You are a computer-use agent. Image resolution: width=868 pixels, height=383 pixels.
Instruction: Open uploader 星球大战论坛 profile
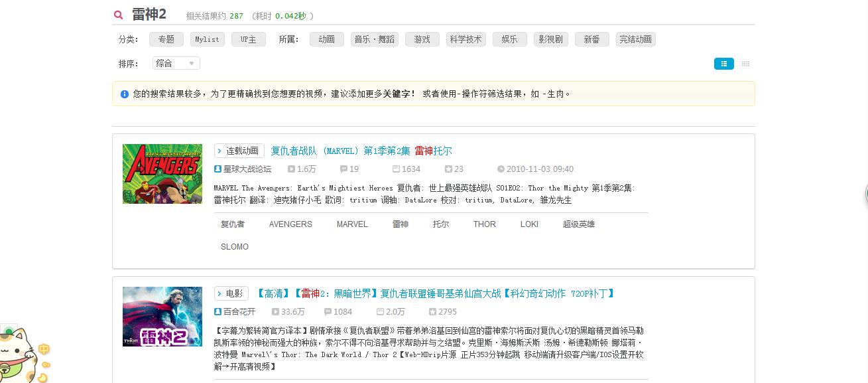[247, 169]
